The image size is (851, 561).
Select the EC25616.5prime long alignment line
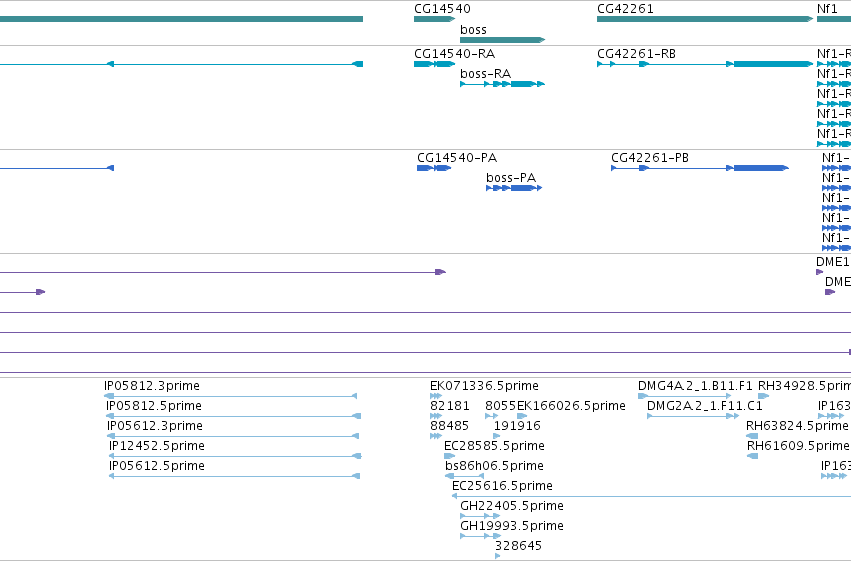coord(651,496)
